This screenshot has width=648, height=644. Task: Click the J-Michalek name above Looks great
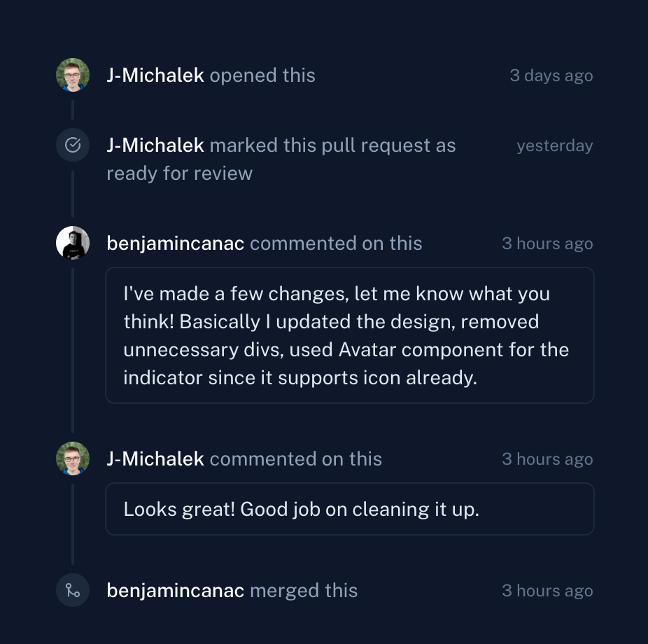[155, 458]
